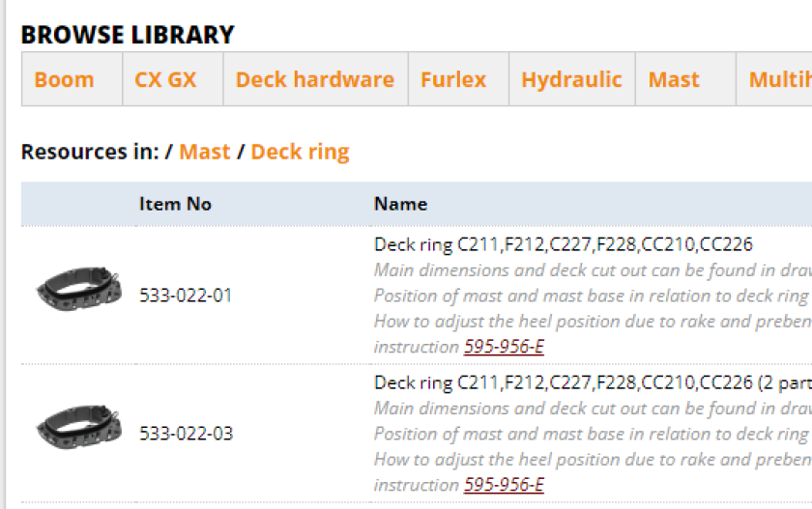Click the Item No column header
Screen dimensions: 812x509
click(175, 204)
